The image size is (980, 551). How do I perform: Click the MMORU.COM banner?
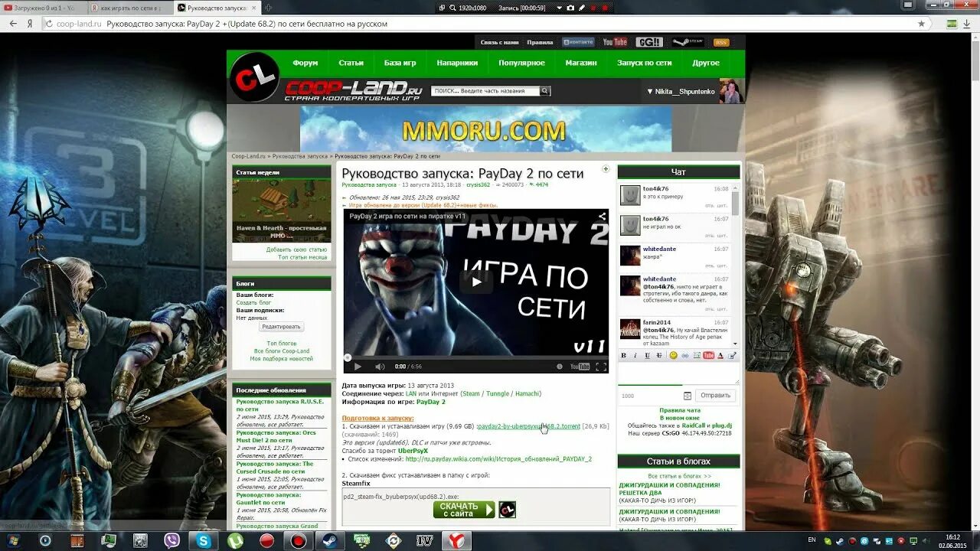click(485, 129)
